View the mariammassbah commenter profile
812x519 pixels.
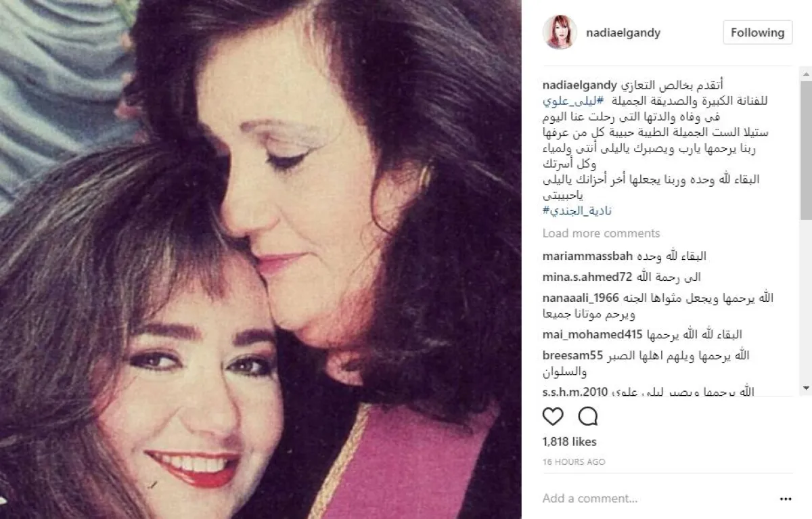pos(587,256)
